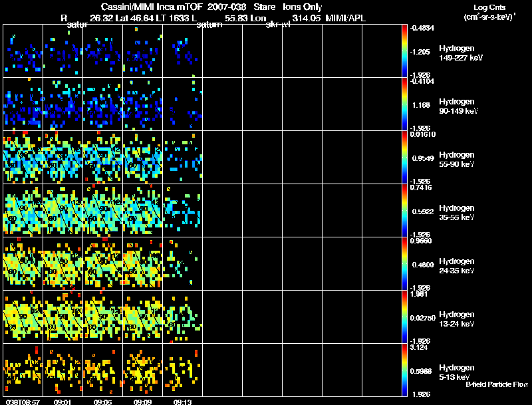Click the '1.981' color scale value
Screen dimensions: 532x405
point(419,294)
